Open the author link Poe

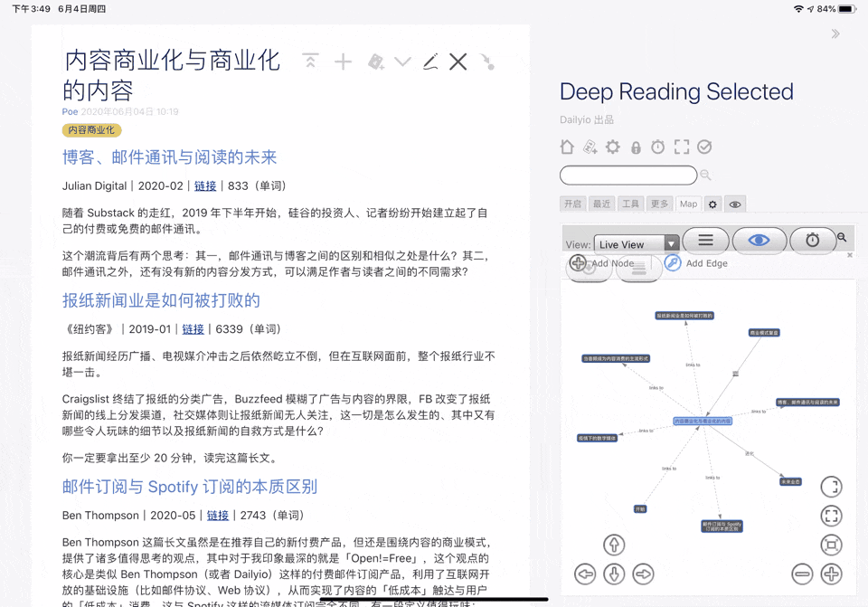point(70,112)
